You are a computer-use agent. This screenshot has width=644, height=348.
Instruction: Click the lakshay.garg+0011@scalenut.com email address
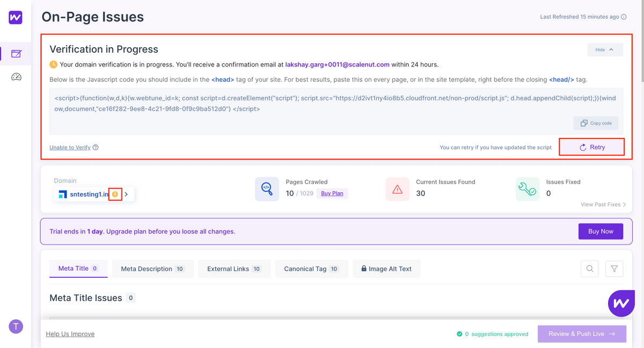point(338,64)
